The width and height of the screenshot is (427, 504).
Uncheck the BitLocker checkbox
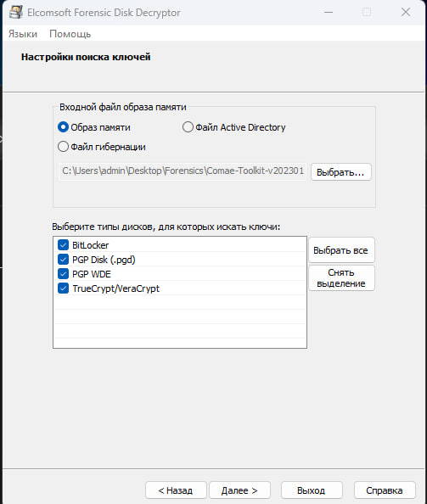tap(63, 245)
